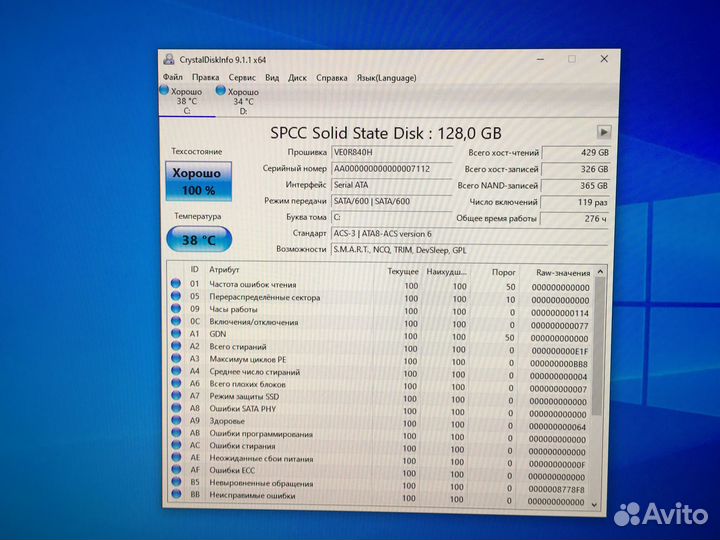Click the blue icon for attribute 09 Часы работы

pyautogui.click(x=176, y=310)
